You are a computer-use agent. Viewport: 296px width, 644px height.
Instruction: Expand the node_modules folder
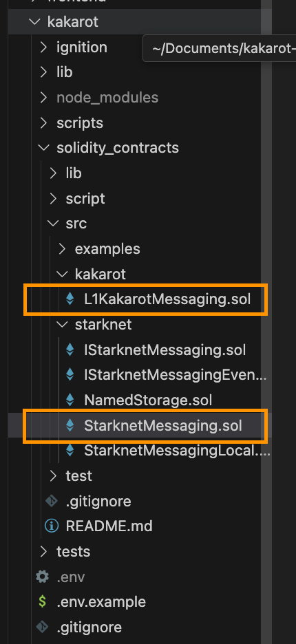[43, 97]
